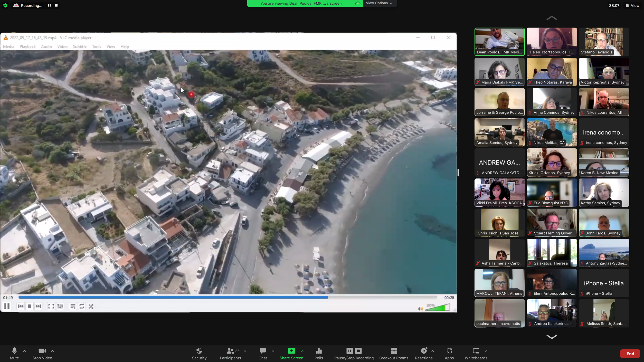Open Breakout Rooms

pyautogui.click(x=393, y=351)
